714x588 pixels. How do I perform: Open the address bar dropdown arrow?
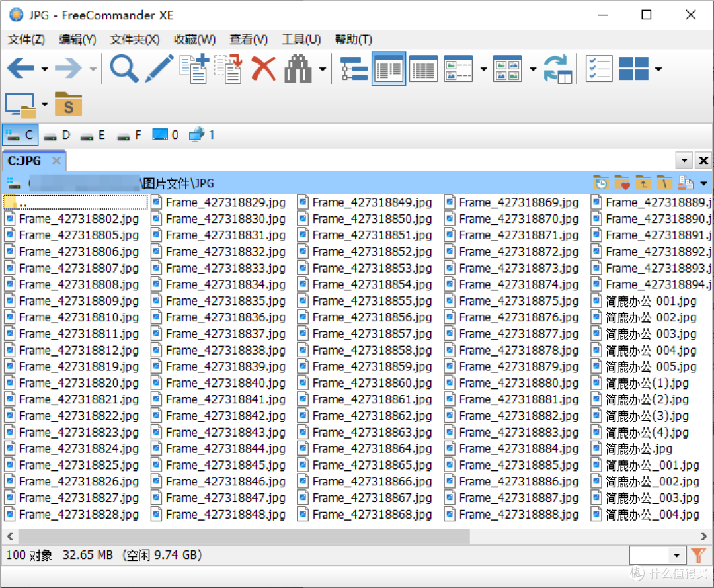pyautogui.click(x=704, y=184)
